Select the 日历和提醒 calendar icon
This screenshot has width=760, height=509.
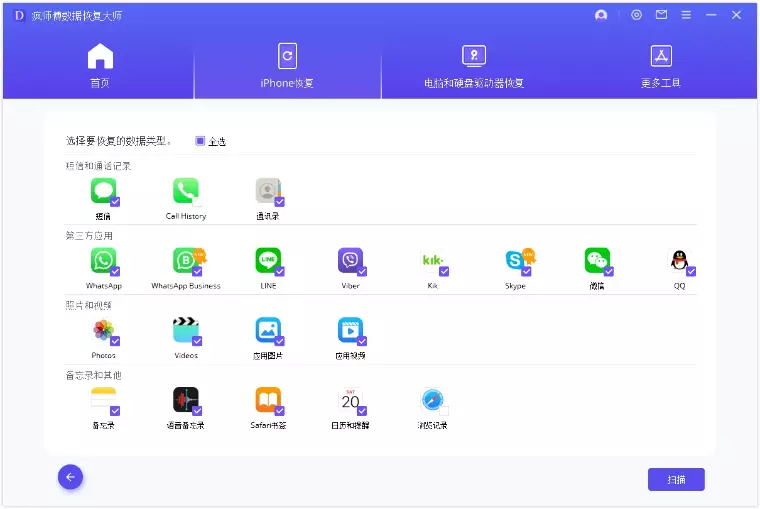[x=350, y=399]
